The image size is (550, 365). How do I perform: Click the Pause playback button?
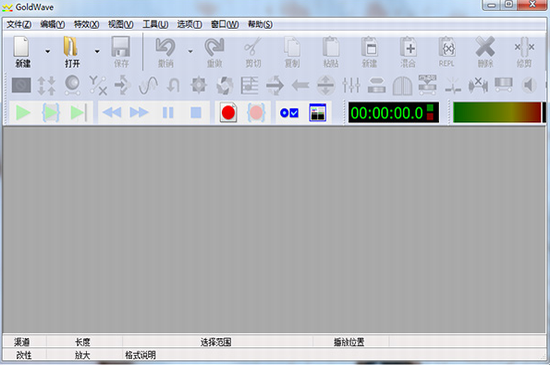click(168, 113)
